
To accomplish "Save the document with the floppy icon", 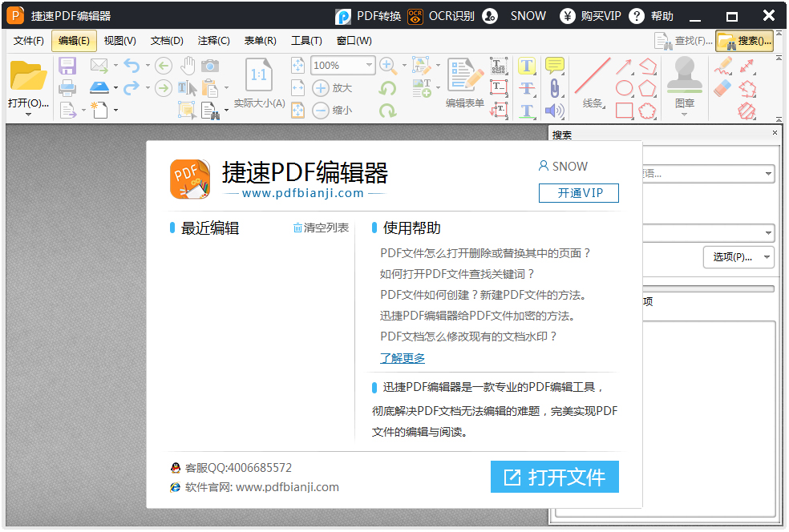I will 67,66.
